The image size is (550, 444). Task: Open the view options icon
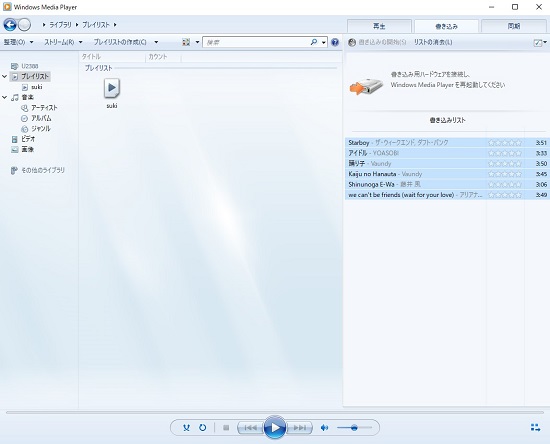point(186,42)
